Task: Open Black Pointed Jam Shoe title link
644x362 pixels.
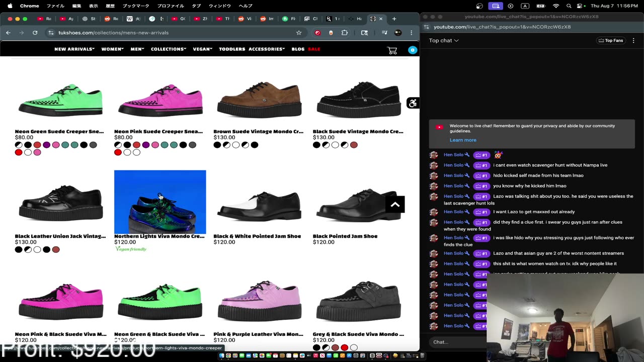Action: pyautogui.click(x=345, y=236)
